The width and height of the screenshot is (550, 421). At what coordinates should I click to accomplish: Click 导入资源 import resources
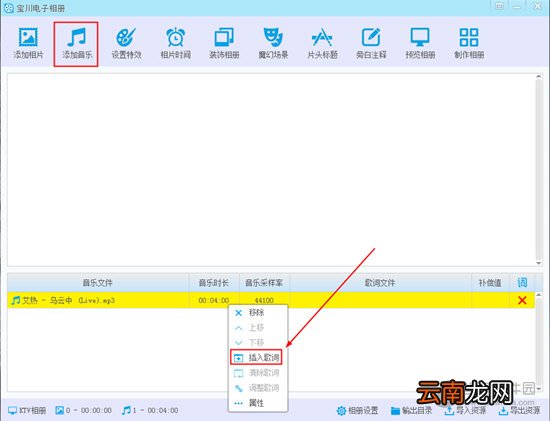(465, 410)
